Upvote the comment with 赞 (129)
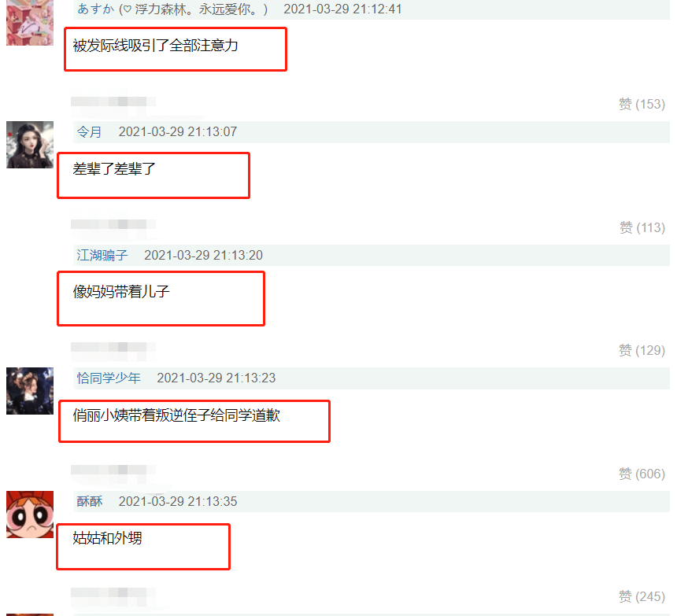The width and height of the screenshot is (677, 616). coord(642,350)
